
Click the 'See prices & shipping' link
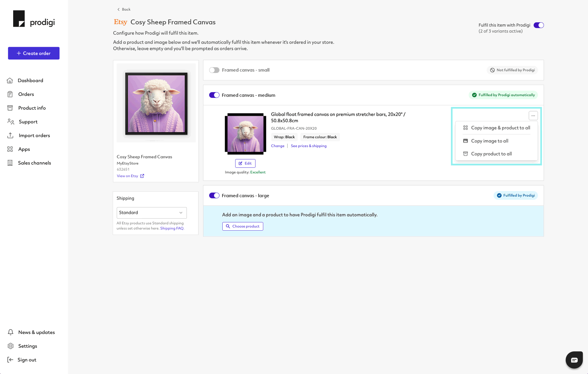coord(309,146)
